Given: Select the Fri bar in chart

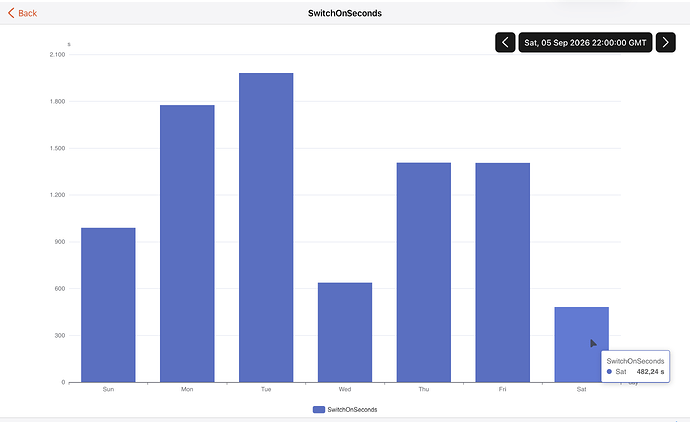Looking at the screenshot, I should 503,272.
